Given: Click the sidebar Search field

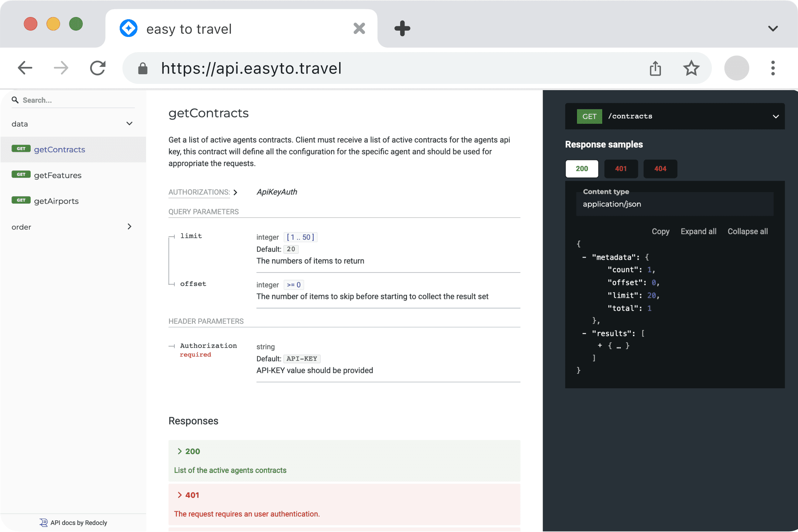Looking at the screenshot, I should pos(74,100).
